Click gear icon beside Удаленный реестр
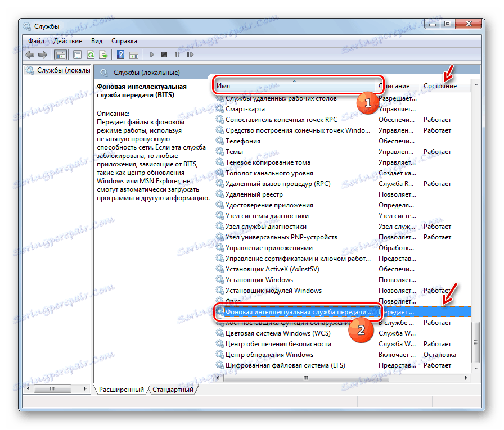 tap(220, 194)
